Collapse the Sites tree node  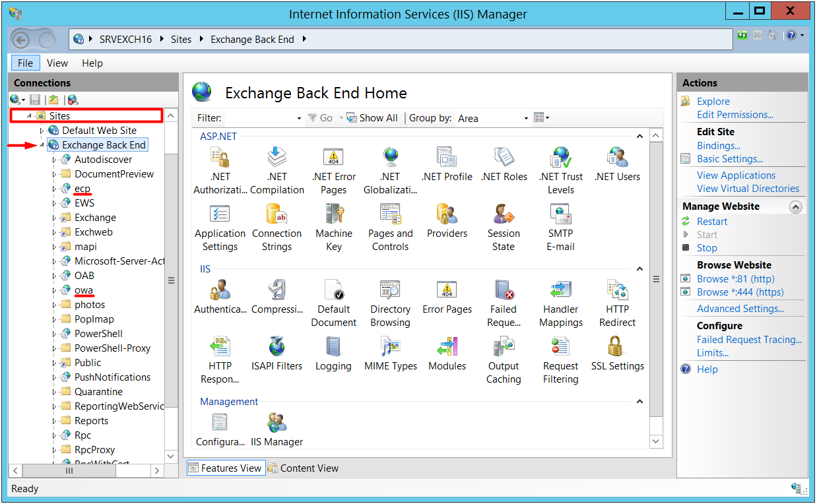[x=29, y=116]
